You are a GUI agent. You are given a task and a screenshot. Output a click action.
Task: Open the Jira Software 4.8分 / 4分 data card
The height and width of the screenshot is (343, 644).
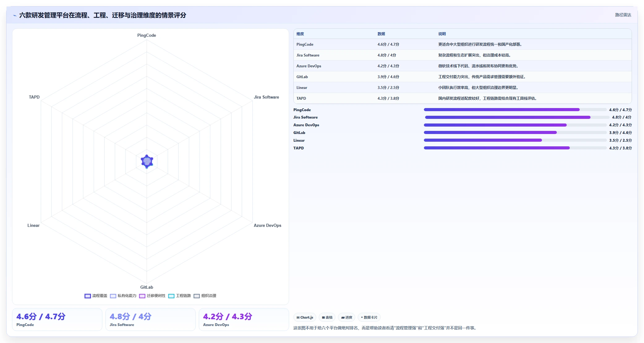151,320
